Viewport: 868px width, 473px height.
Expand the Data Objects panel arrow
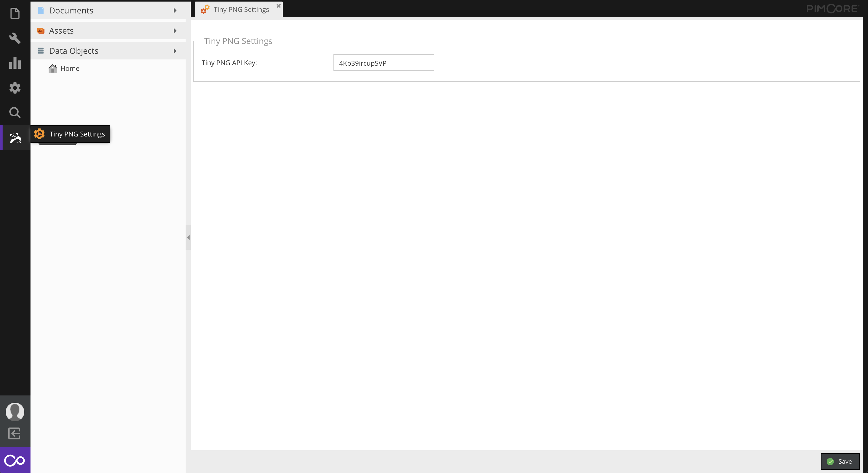point(175,51)
